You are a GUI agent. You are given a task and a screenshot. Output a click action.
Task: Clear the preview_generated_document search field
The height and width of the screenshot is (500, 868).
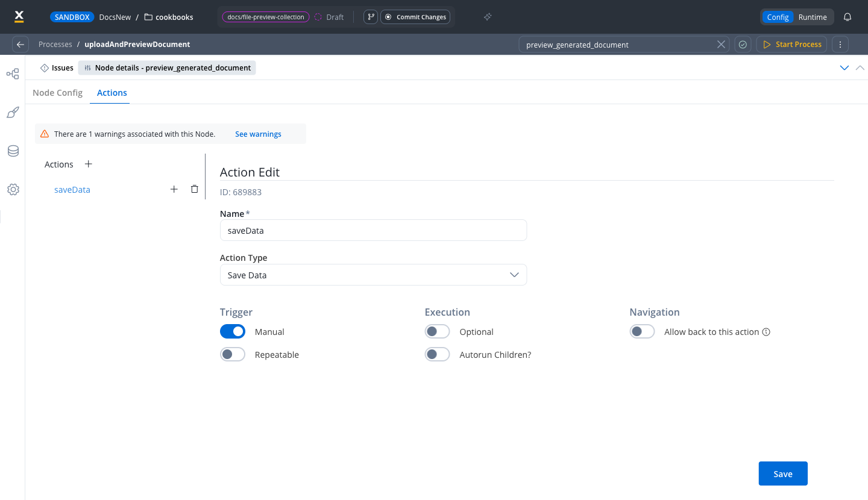click(721, 45)
